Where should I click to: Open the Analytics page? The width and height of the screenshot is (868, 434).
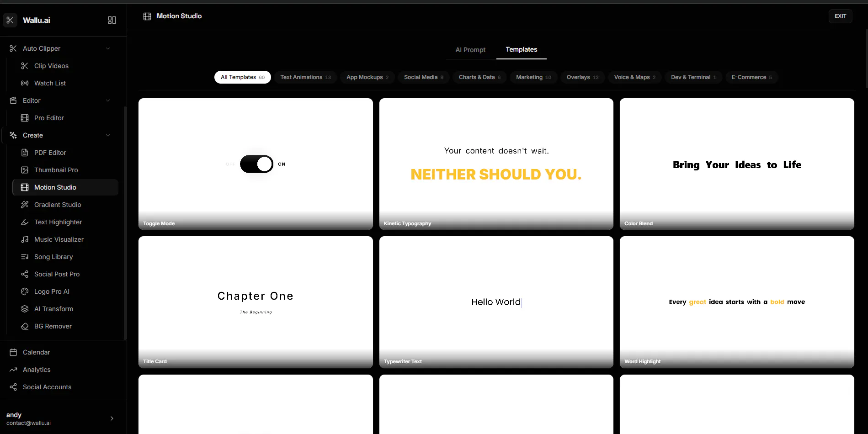(x=37, y=370)
